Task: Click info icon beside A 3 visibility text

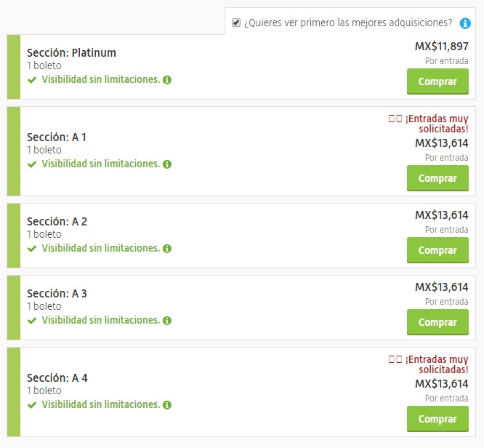Action: (167, 320)
